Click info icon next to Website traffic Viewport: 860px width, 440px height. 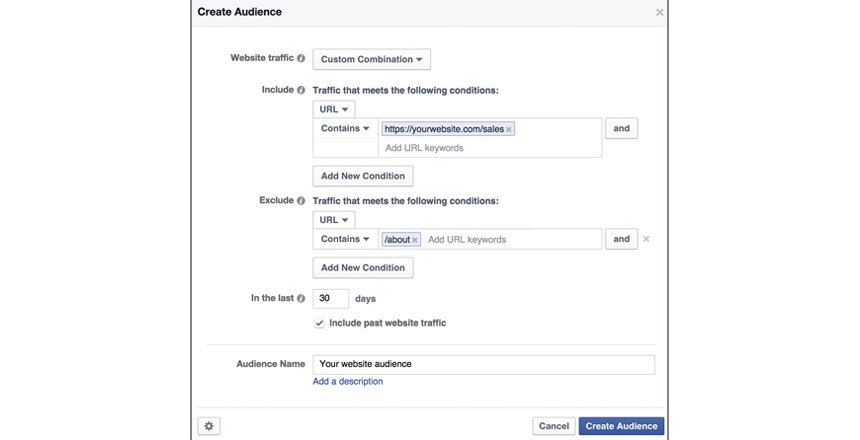click(301, 59)
